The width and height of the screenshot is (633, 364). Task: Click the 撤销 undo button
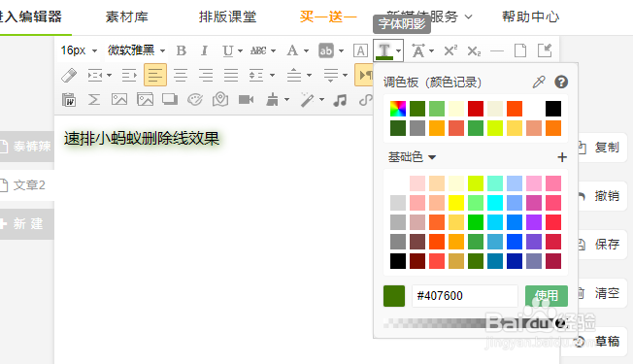(602, 196)
